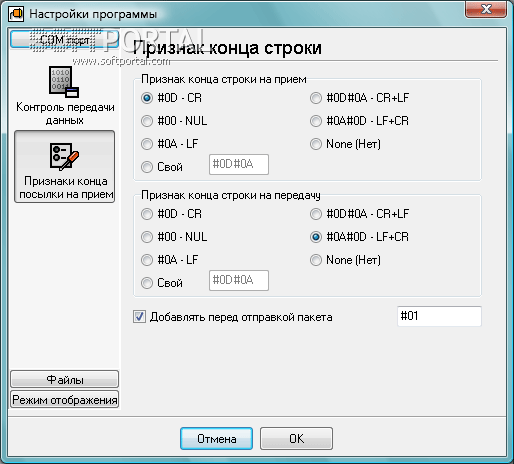Pick None (Нет) for receive end sign
Viewport: 514px width, 464px height.
(345, 144)
